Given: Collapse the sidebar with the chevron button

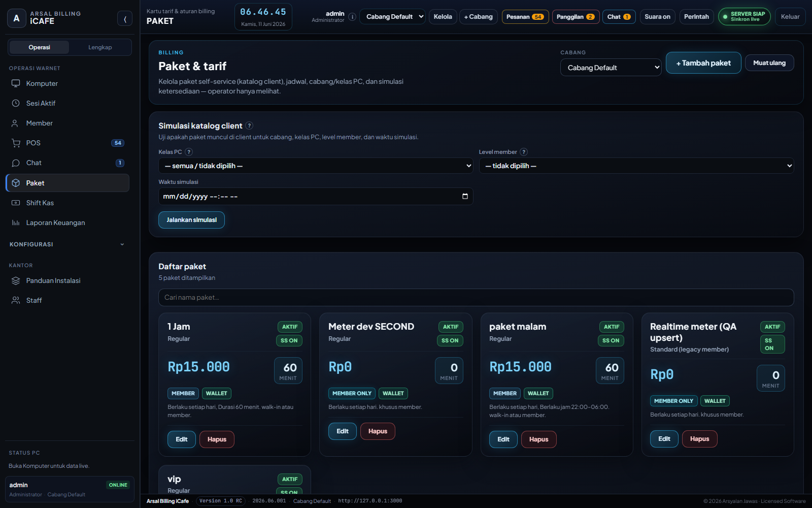Looking at the screenshot, I should (125, 19).
